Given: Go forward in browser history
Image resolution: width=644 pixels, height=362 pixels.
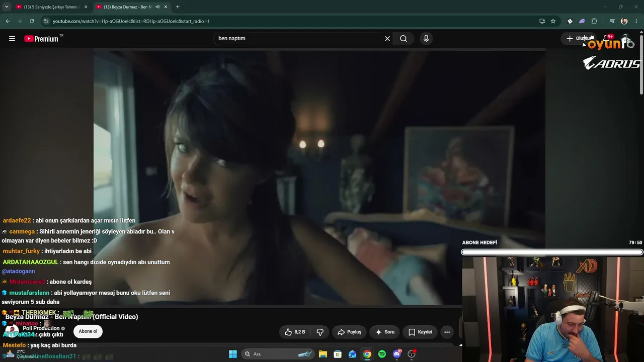Looking at the screenshot, I should pyautogui.click(x=20, y=21).
